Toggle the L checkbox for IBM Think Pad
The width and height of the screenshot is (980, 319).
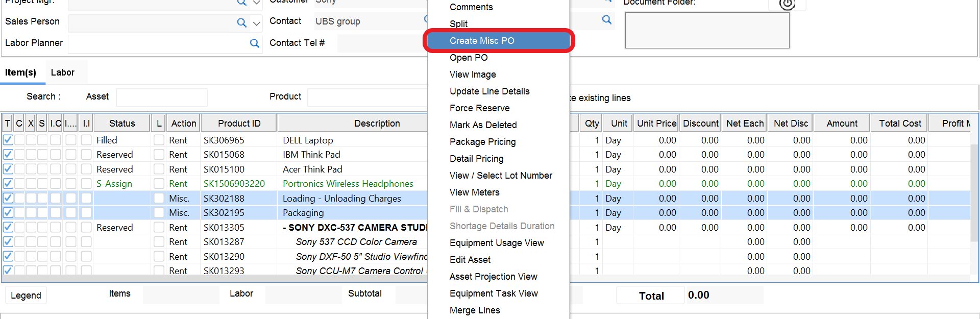click(159, 155)
